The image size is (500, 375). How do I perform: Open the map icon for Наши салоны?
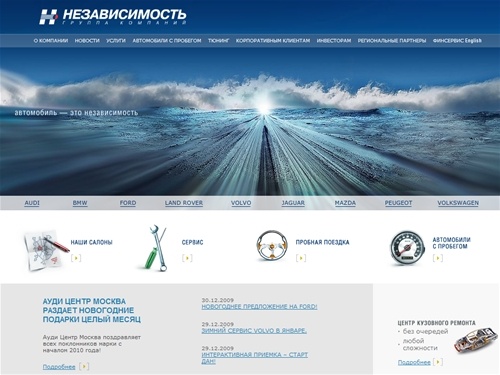click(45, 249)
